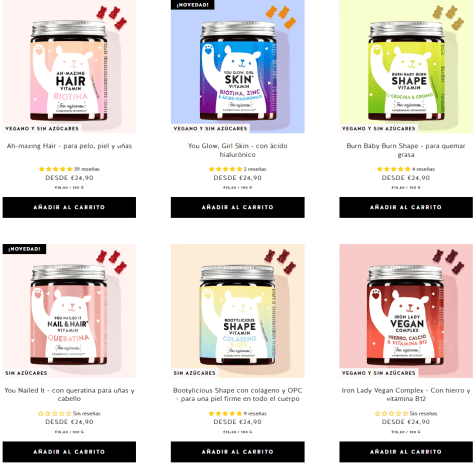475x465 pixels.
Task: Open the Burn Baby Burn Shape jar image
Action: point(406,67)
